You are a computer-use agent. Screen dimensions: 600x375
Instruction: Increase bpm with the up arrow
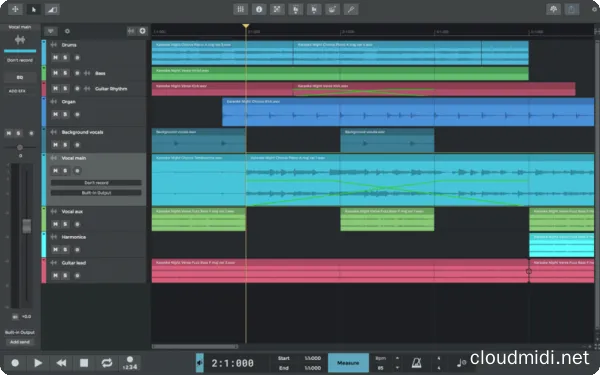[x=397, y=358]
